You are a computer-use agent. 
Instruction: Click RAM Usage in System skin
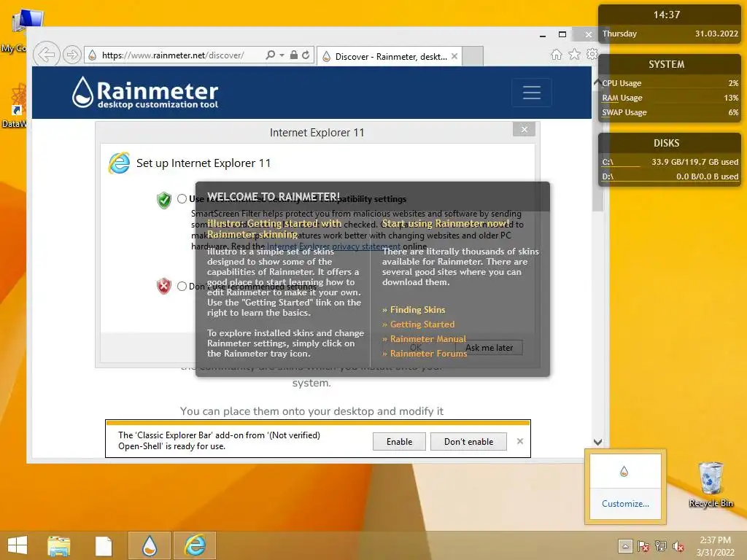click(670, 98)
